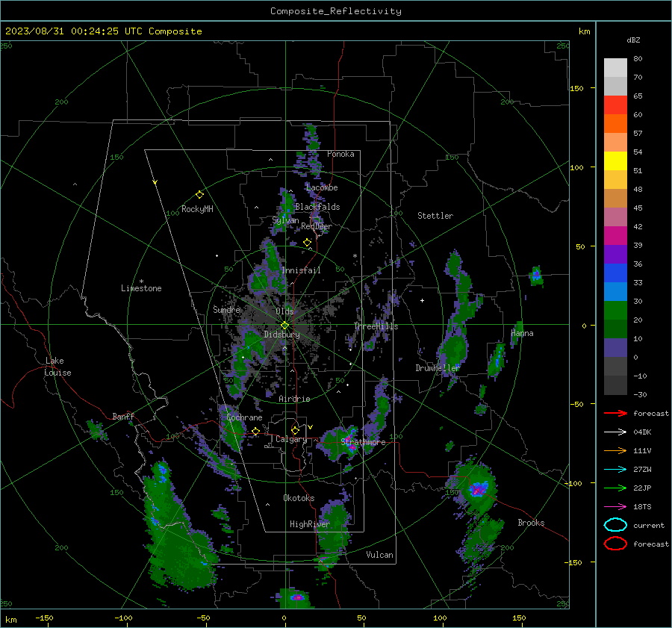Click the red forecast ellipse symbol

tap(615, 544)
